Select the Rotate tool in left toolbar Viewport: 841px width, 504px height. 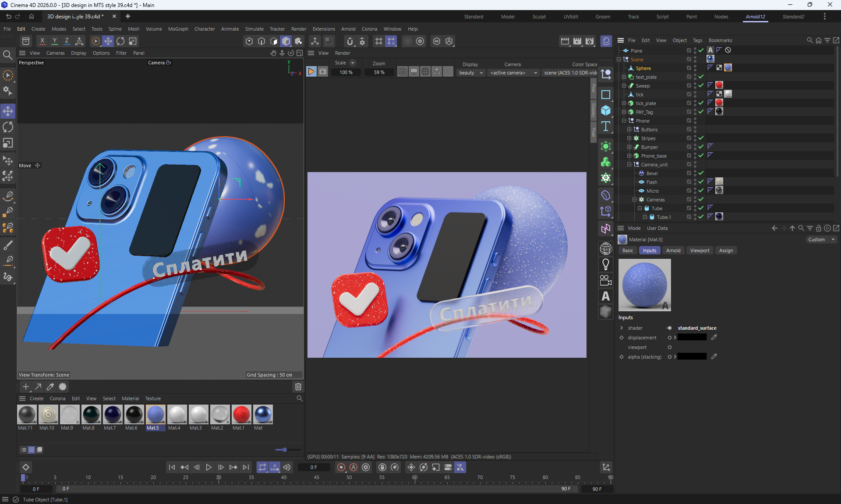pyautogui.click(x=8, y=127)
